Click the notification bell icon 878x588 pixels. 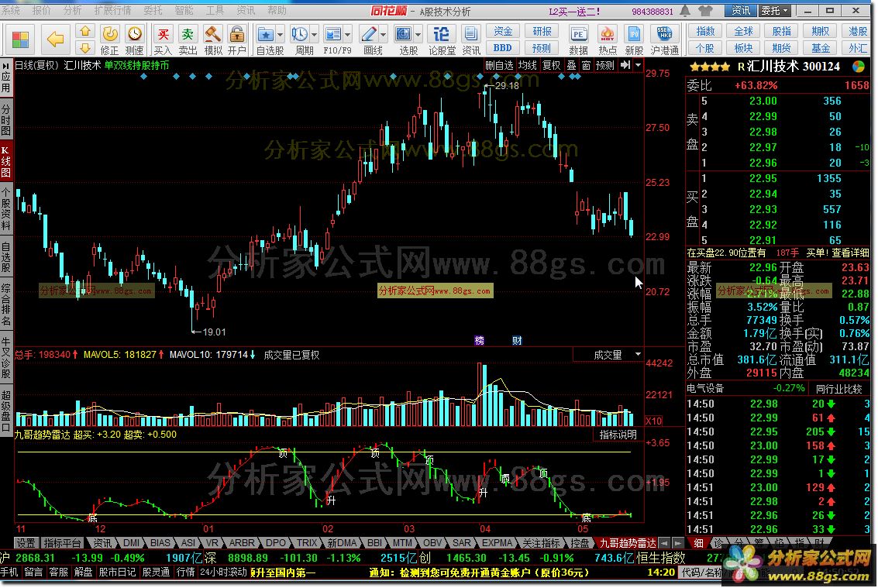(x=685, y=11)
